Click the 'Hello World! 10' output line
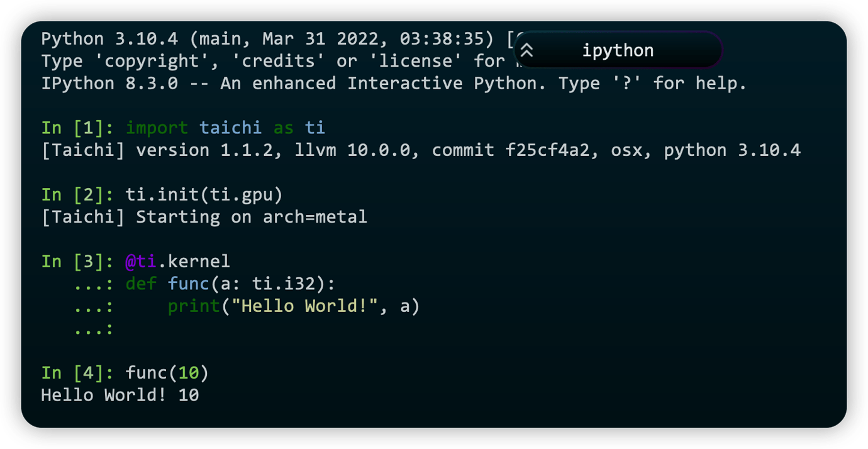Screen dimensions: 868x449 [x=120, y=396]
